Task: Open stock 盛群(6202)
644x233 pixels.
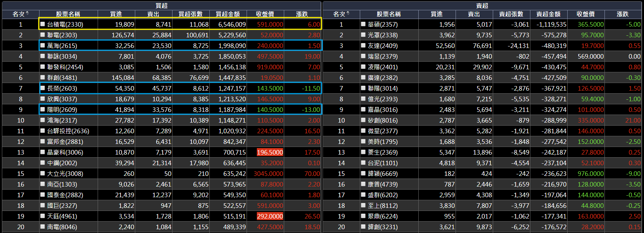Action: click(x=383, y=195)
